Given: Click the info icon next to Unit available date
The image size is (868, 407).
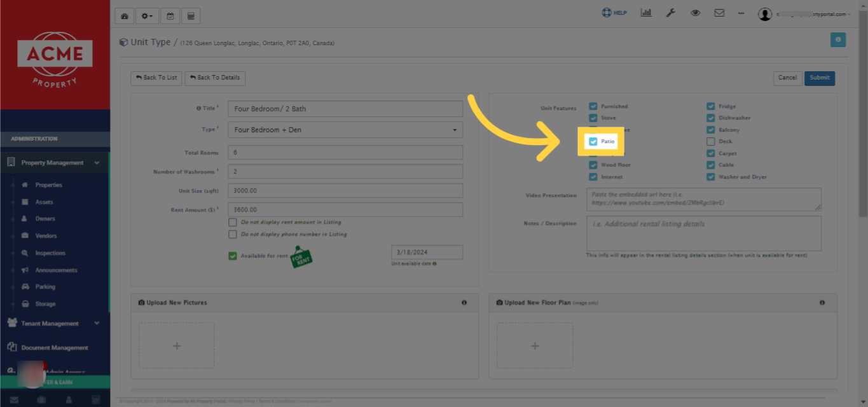Looking at the screenshot, I should pyautogui.click(x=435, y=263).
